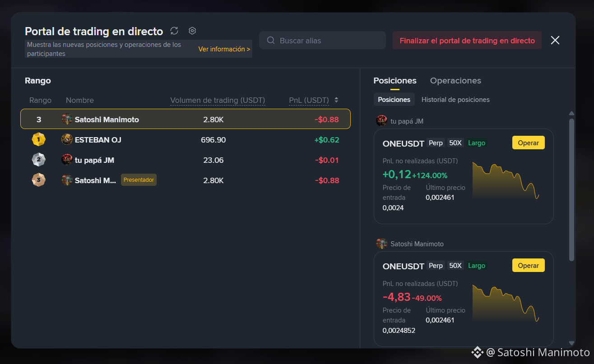
Task: Click Satoshi Manimoto's avatar above the second position card
Action: point(382,244)
